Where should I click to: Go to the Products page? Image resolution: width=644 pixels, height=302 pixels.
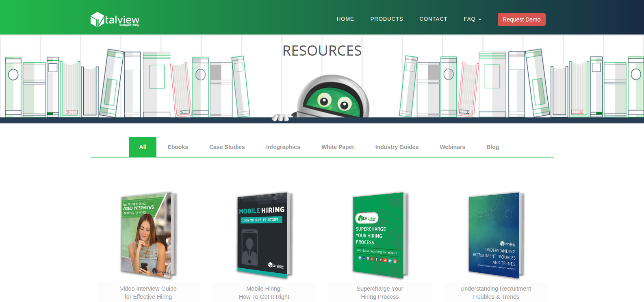pyautogui.click(x=386, y=19)
